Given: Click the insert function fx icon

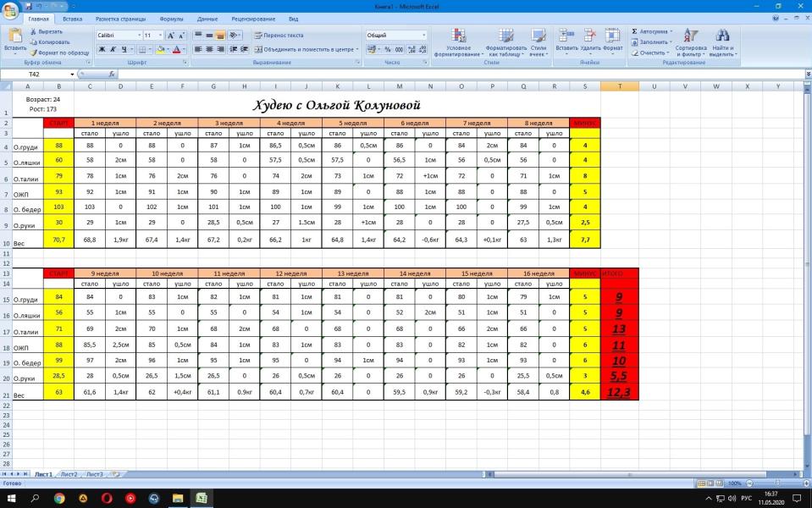Looking at the screenshot, I should click(x=112, y=75).
